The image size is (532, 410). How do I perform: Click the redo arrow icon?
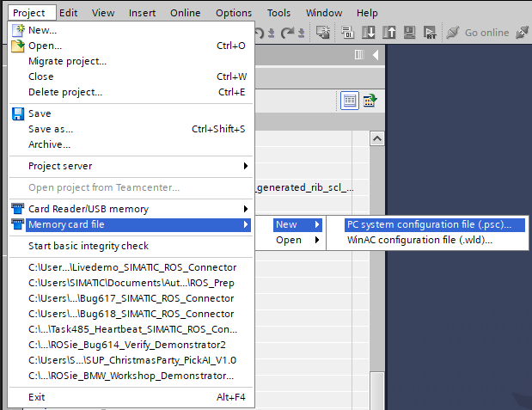[x=290, y=34]
